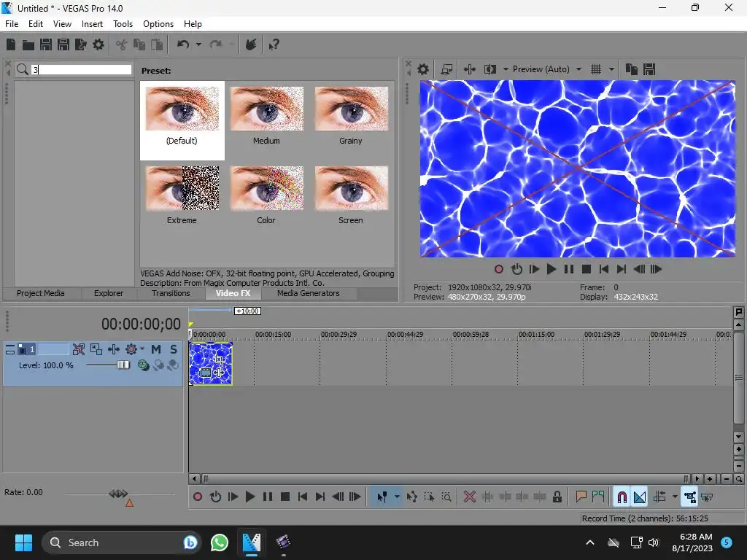Click Pause in the timeline transport bar
The height and width of the screenshot is (560, 747).
pyautogui.click(x=268, y=497)
